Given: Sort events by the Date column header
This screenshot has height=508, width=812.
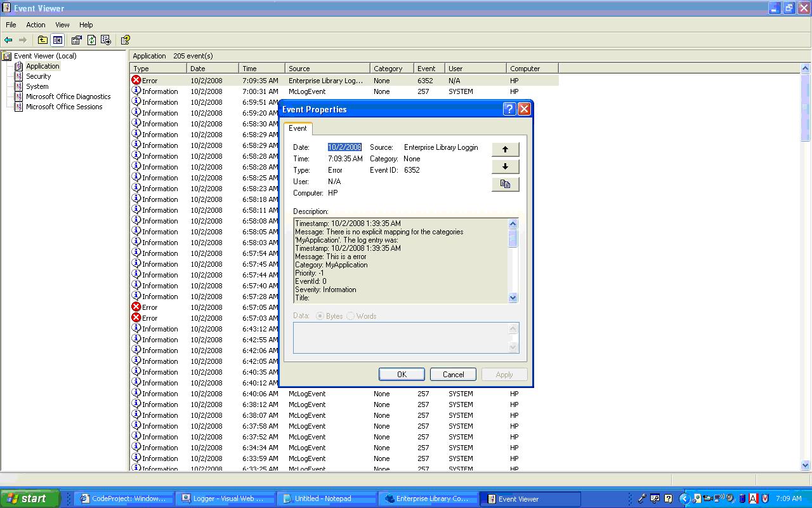Looking at the screenshot, I should point(213,69).
